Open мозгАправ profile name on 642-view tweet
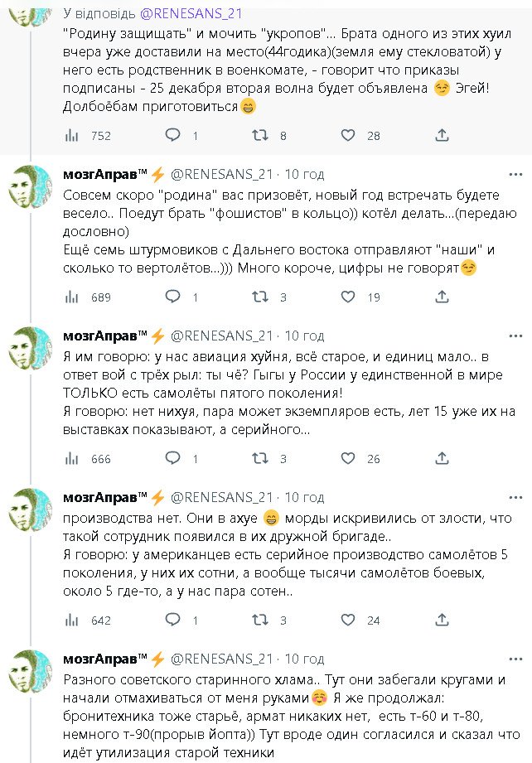Image resolution: width=532 pixels, height=763 pixels. 105,497
